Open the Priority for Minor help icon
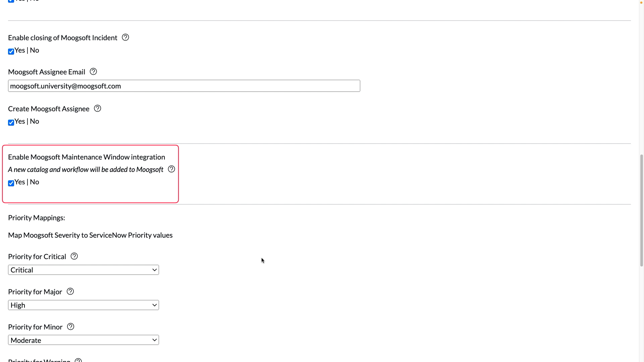The width and height of the screenshot is (644, 362). (x=70, y=327)
